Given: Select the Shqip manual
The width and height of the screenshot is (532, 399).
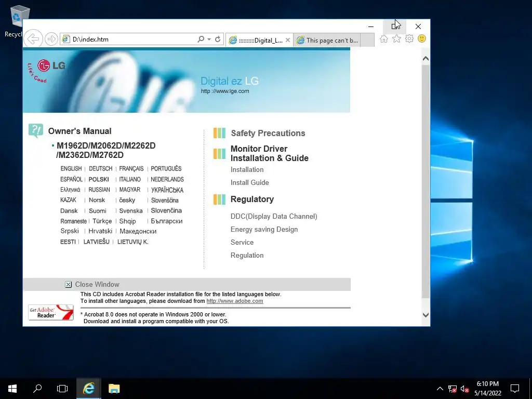Looking at the screenshot, I should (127, 221).
